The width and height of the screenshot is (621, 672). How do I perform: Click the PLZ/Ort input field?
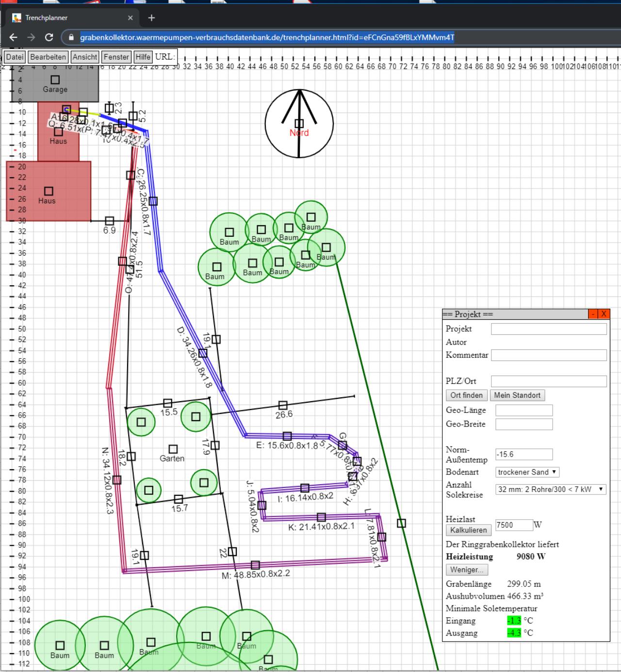coord(549,381)
